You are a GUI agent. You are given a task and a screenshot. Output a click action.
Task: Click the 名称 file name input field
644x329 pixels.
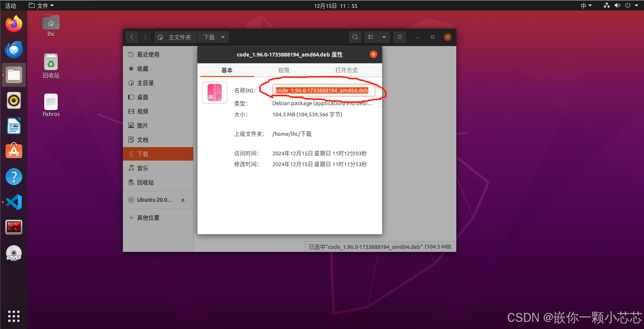[x=324, y=91]
